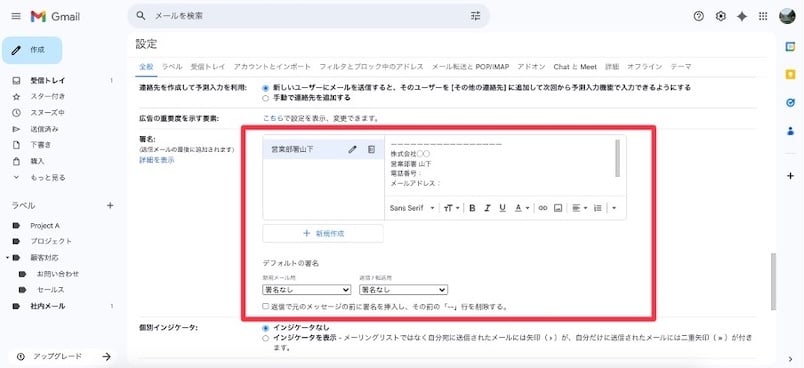
Task: Open Contacts side panel icon
Action: (x=790, y=131)
